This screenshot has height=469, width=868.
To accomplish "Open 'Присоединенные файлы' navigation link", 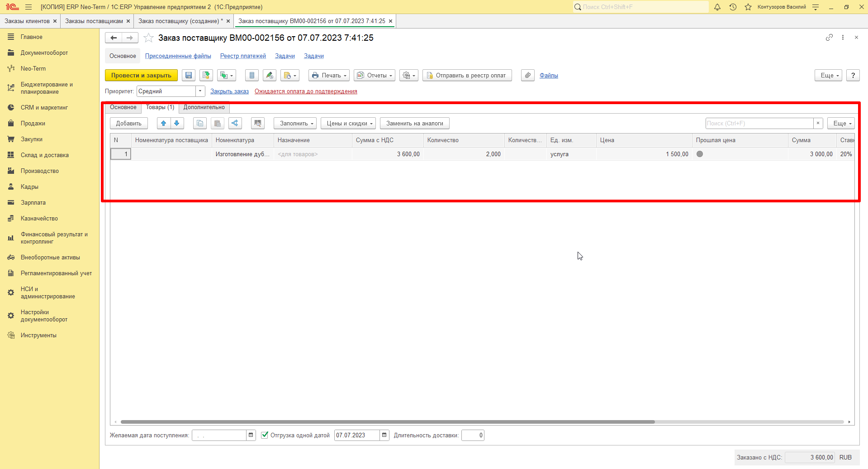I will [x=178, y=56].
